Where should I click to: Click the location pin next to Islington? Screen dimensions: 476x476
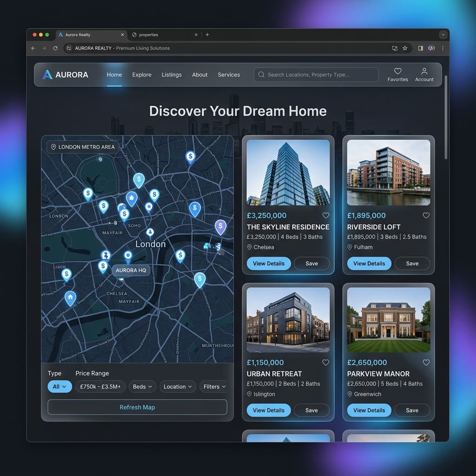(x=249, y=394)
